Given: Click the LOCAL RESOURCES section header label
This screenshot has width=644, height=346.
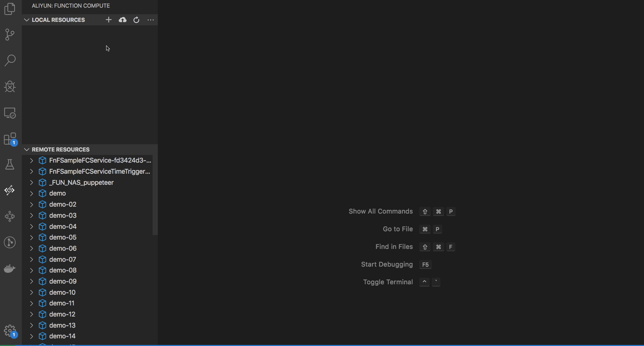Looking at the screenshot, I should [58, 20].
